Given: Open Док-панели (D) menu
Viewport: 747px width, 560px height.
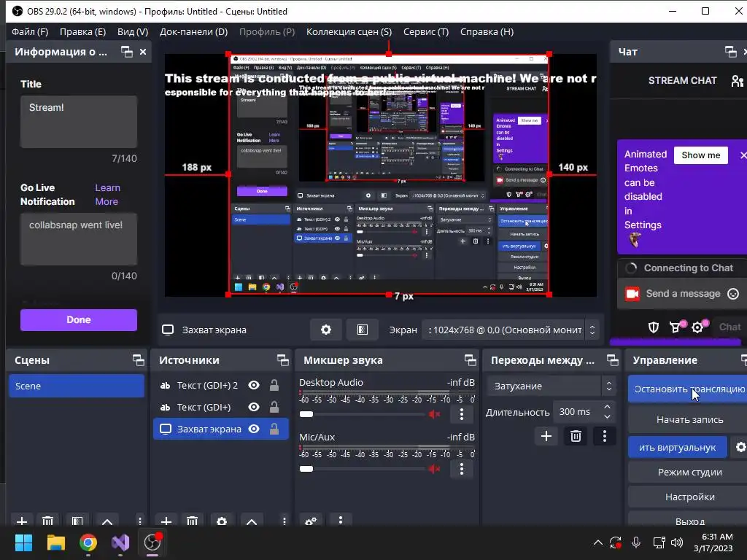Looking at the screenshot, I should pyautogui.click(x=193, y=32).
